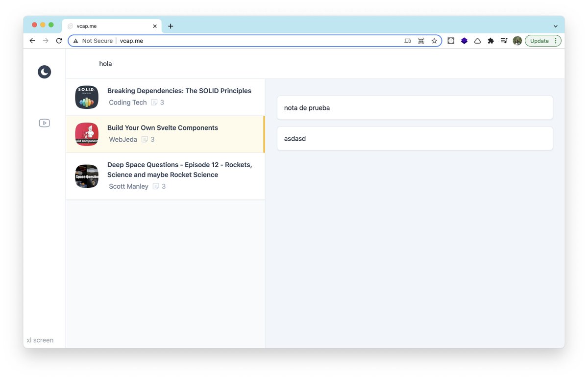The width and height of the screenshot is (588, 379).
Task: Click the purple diamond extension icon
Action: pyautogui.click(x=465, y=41)
